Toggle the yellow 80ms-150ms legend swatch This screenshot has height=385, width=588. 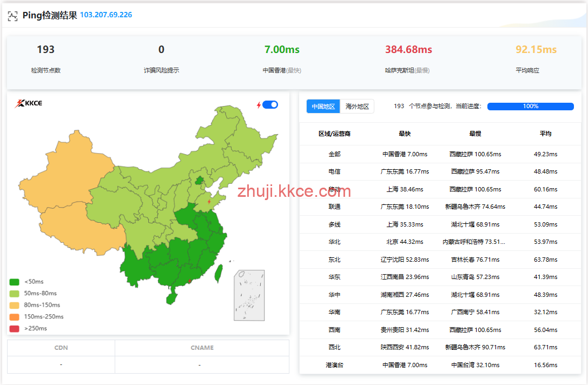pyautogui.click(x=15, y=305)
